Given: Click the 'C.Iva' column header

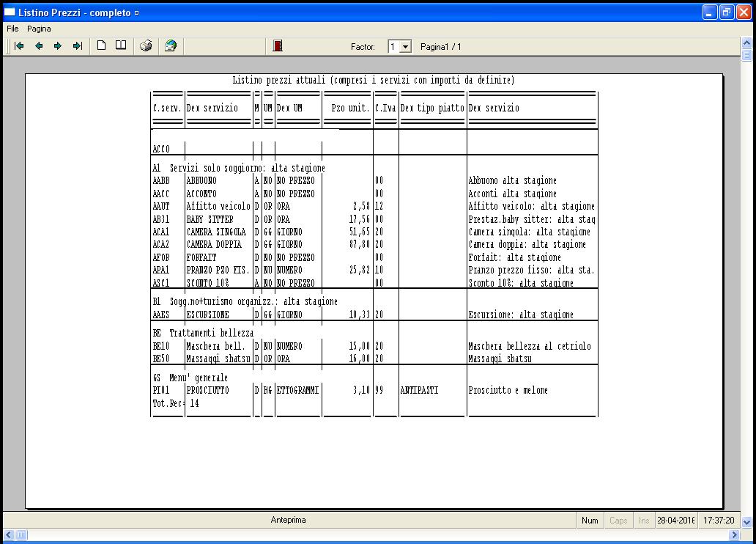Looking at the screenshot, I should 386,108.
